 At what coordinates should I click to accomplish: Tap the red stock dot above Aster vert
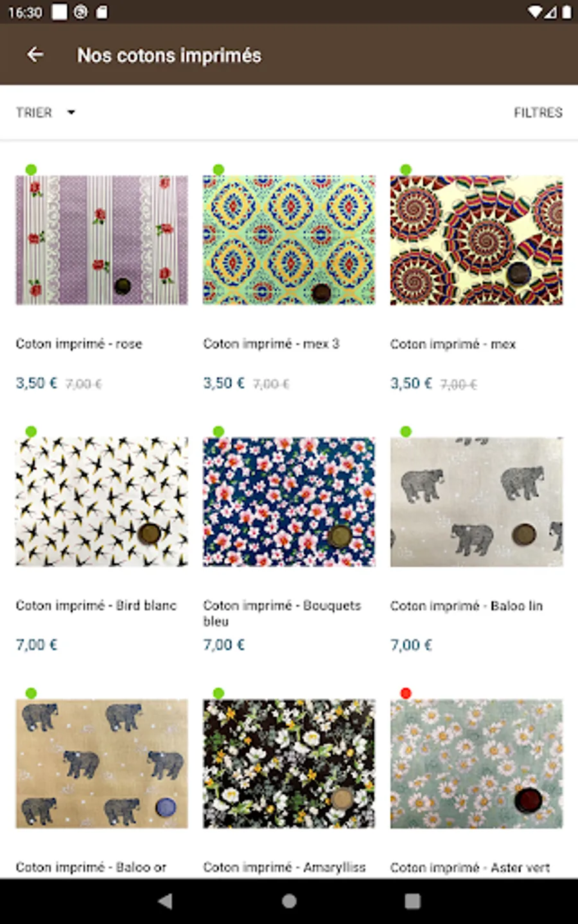click(x=405, y=693)
